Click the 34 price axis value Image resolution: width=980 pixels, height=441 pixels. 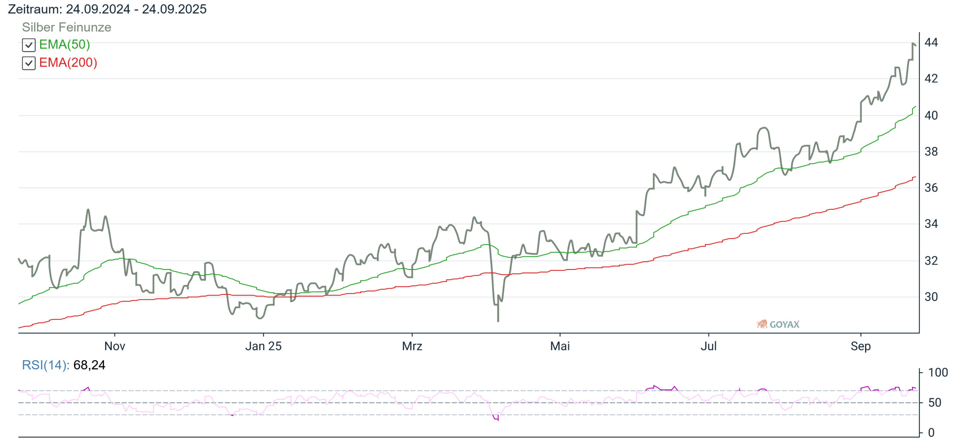pyautogui.click(x=931, y=224)
